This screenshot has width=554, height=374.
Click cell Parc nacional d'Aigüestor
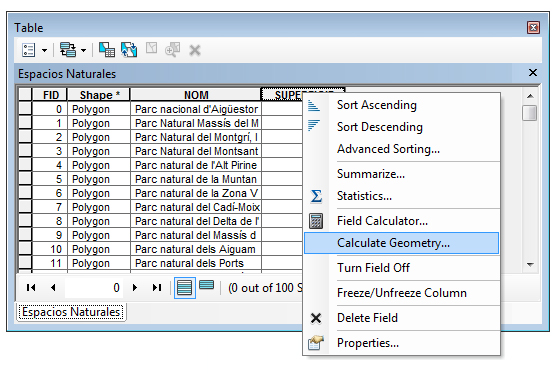(196, 109)
